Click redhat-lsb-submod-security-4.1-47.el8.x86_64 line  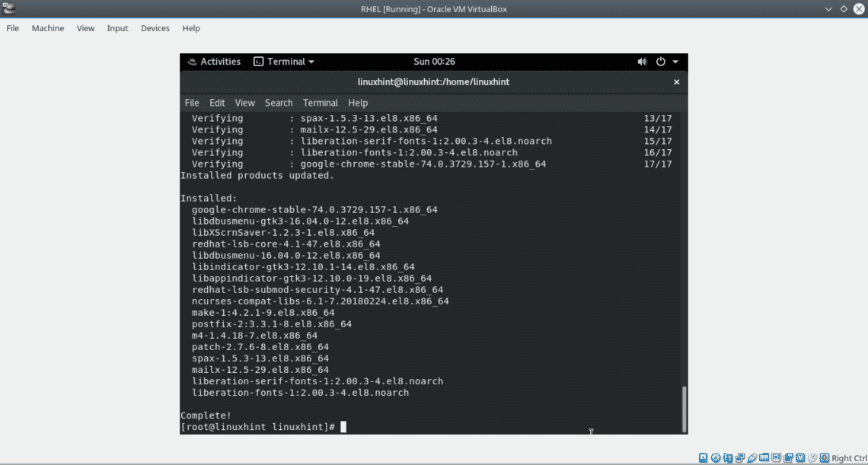(318, 290)
